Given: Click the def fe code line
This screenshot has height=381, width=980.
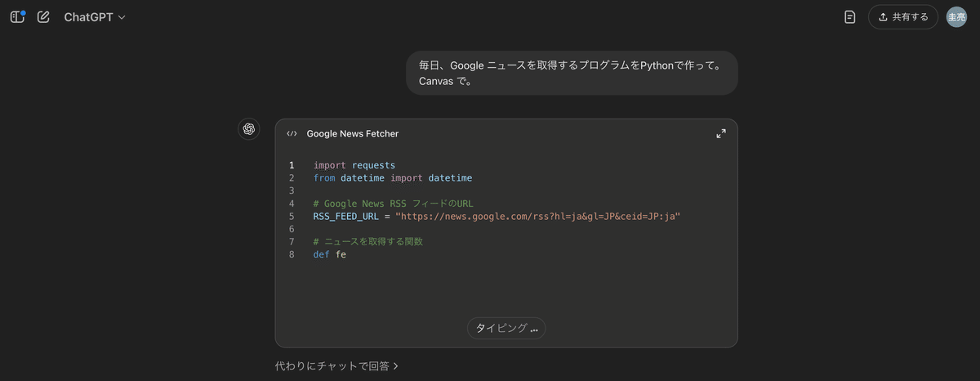Looking at the screenshot, I should (330, 255).
